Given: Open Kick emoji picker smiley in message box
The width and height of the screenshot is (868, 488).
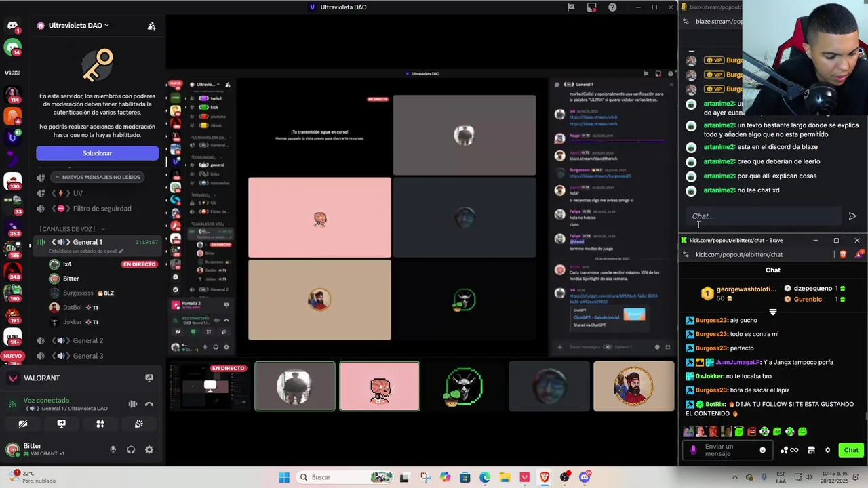Looking at the screenshot, I should [x=763, y=450].
